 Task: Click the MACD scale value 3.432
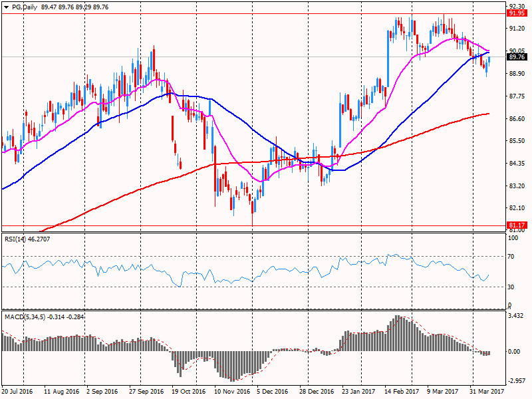pos(515,316)
